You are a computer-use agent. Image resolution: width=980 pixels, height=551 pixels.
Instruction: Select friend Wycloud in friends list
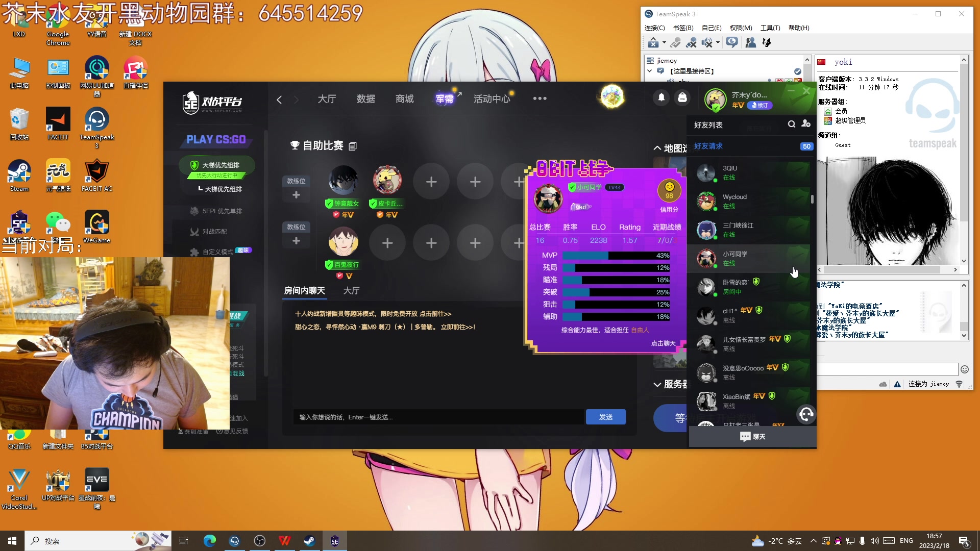[x=749, y=202]
